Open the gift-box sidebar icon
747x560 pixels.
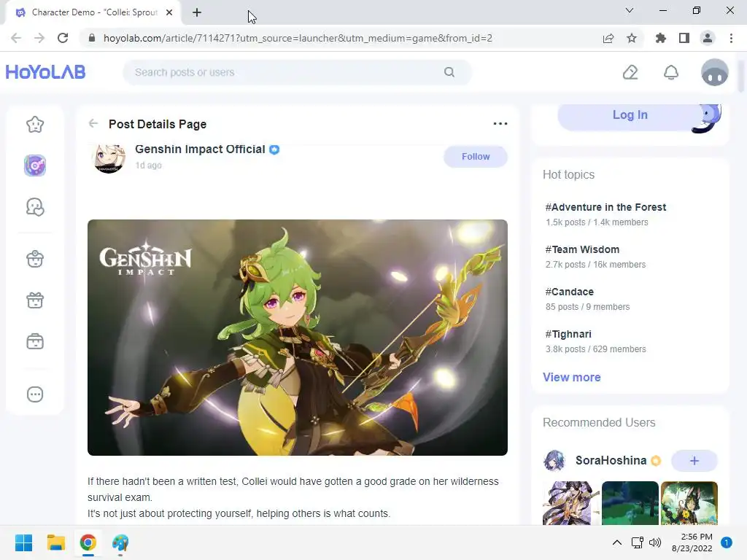coord(35,300)
